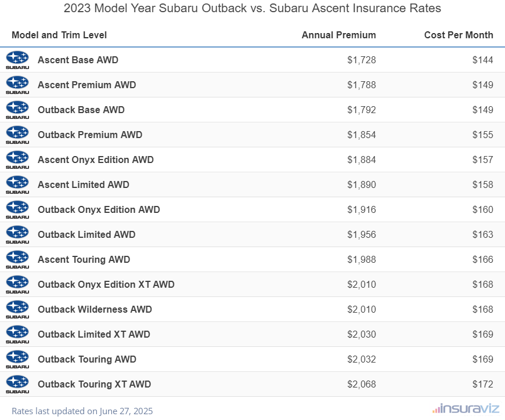Select the Ascent Limited AWD label

[x=84, y=184]
